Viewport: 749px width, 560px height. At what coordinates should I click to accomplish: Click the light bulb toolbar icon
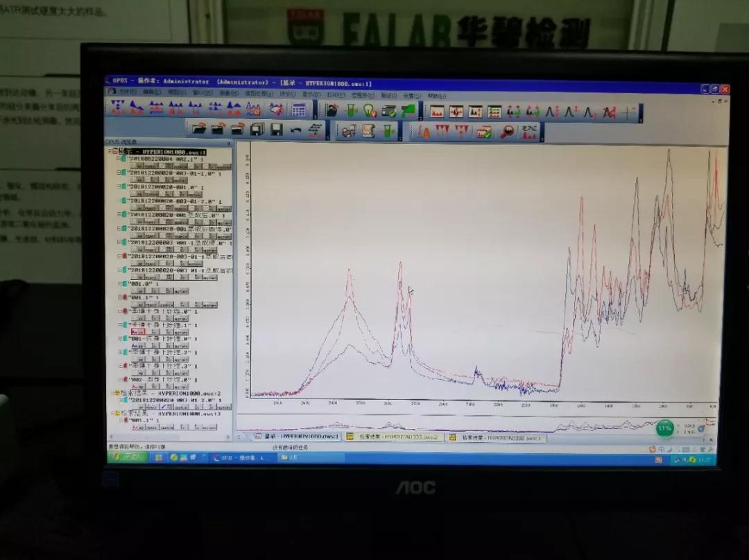370,110
